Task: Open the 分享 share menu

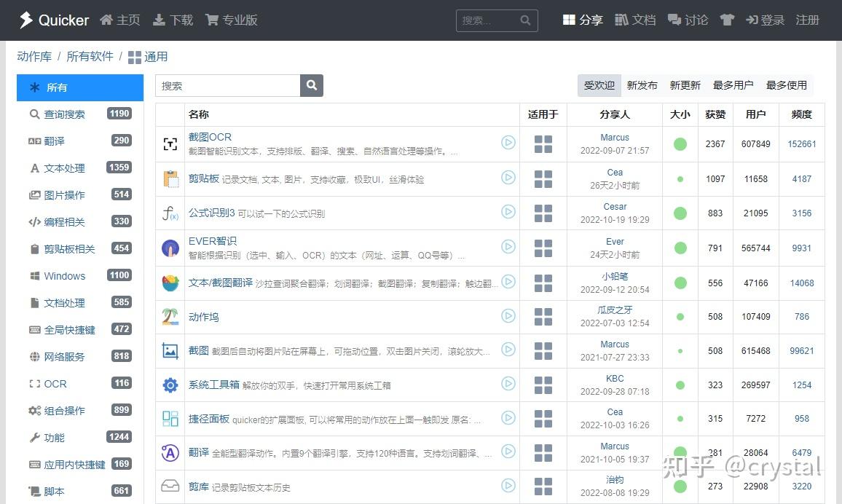Action: [x=583, y=20]
